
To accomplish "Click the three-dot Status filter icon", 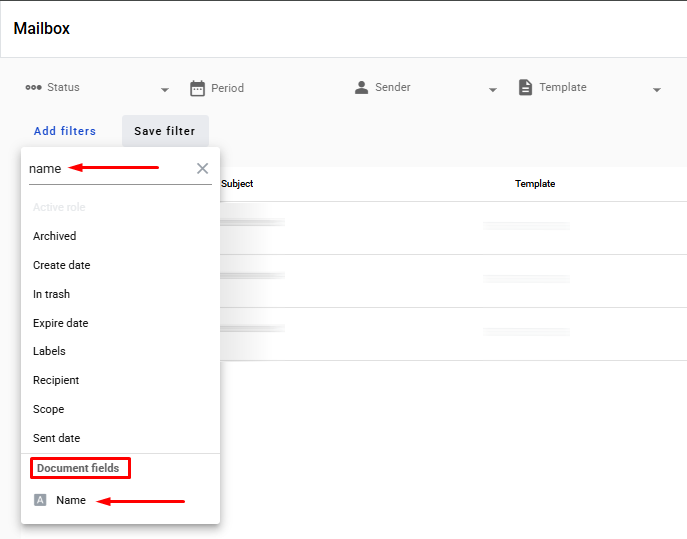I will 34,87.
